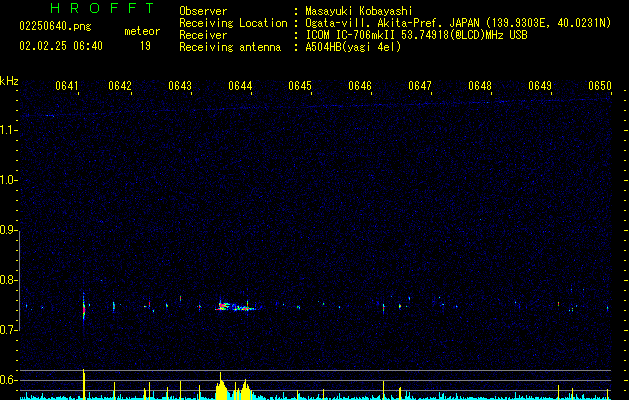This screenshot has width=629, height=400.
Task: Click the meteor label
Action: (142, 31)
